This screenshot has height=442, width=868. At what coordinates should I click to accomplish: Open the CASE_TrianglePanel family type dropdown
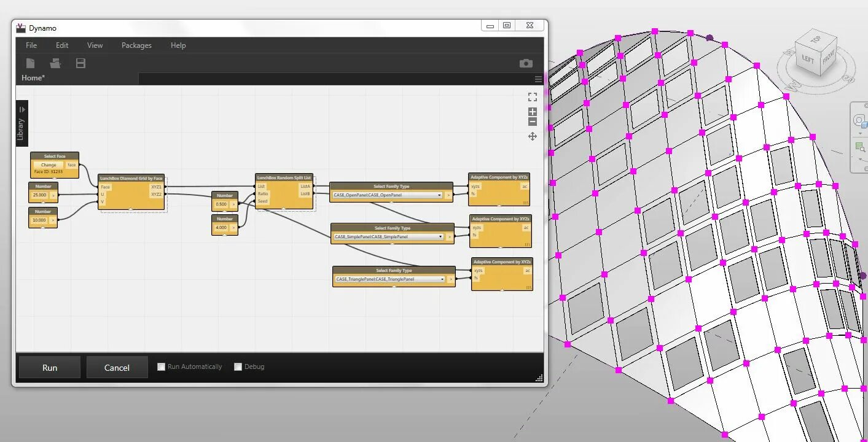pyautogui.click(x=390, y=279)
